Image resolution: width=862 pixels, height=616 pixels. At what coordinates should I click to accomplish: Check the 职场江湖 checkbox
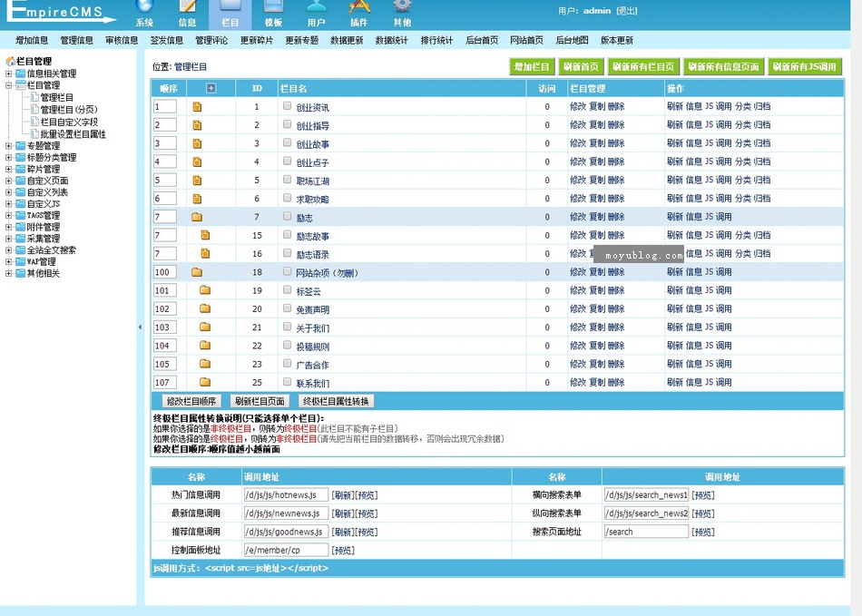tap(287, 179)
